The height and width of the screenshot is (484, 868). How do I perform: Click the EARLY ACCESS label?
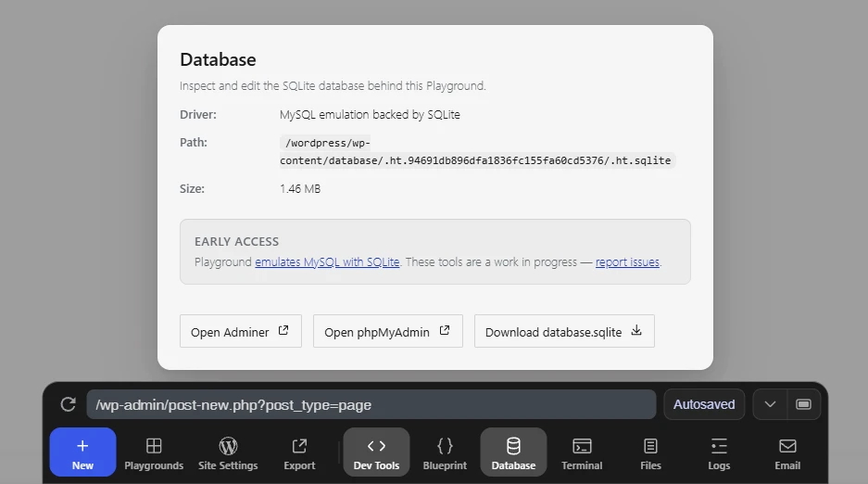pyautogui.click(x=236, y=241)
